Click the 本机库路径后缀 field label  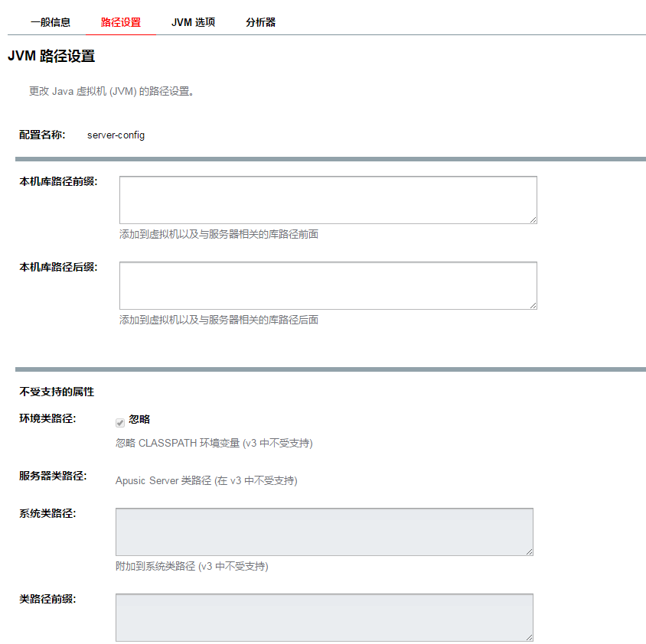click(x=58, y=267)
